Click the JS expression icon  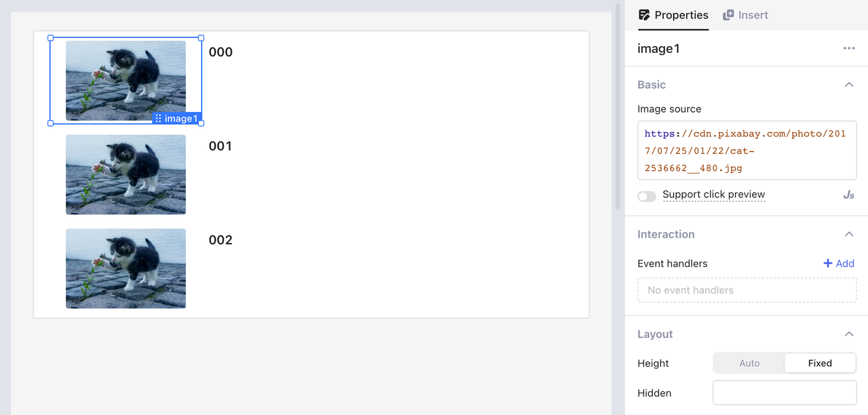tap(848, 195)
